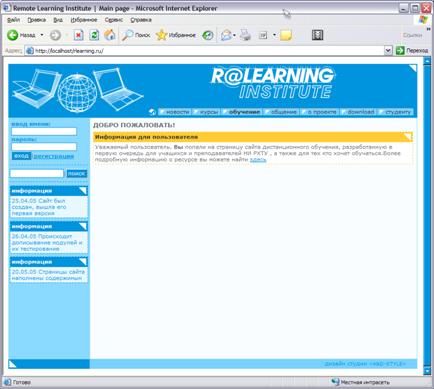
Task: Click the vertical scrollbar down arrow
Action: (427, 370)
